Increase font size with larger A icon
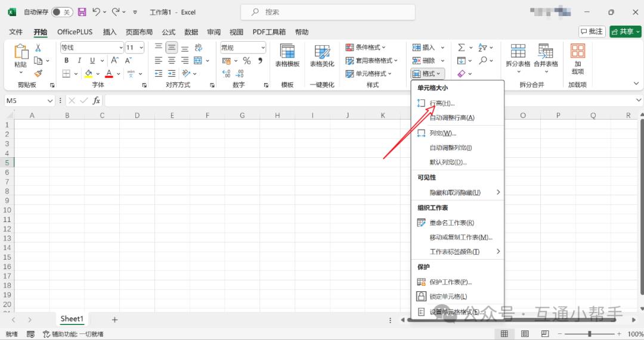 pos(115,61)
